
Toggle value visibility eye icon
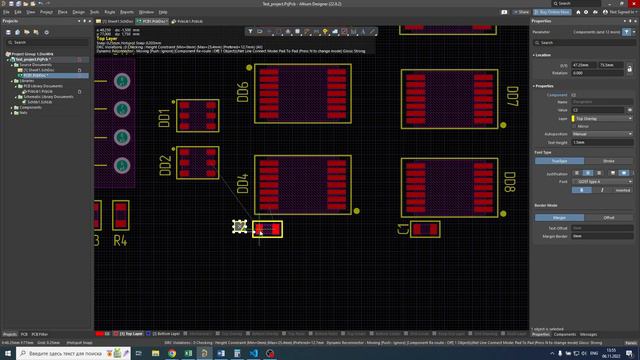tap(630, 110)
